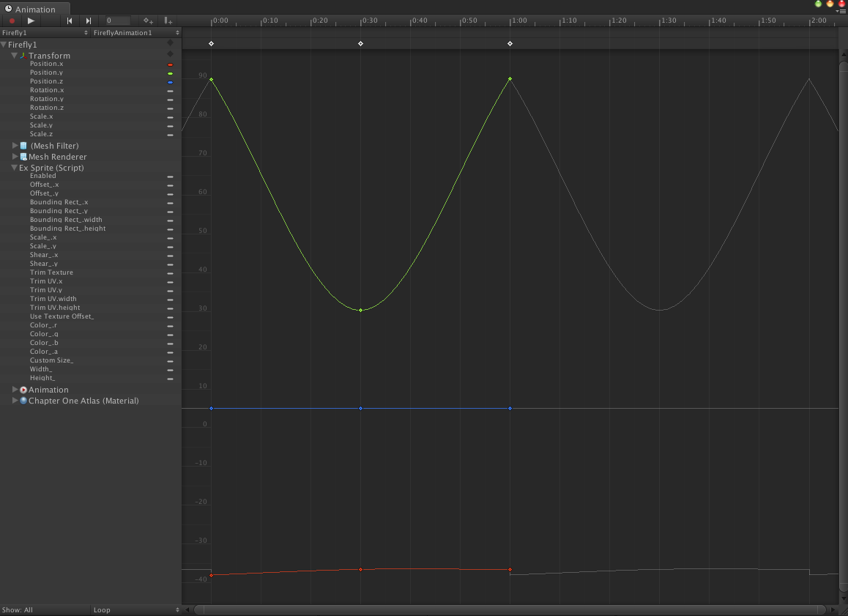Click the Trim Texture dash icon
Screen dimensions: 848x616
click(170, 274)
